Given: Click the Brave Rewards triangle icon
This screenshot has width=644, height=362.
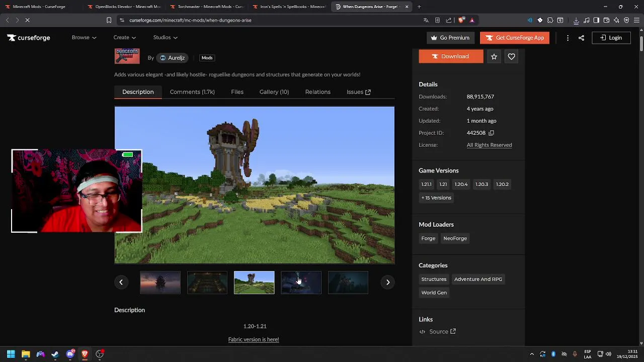Looking at the screenshot, I should [x=472, y=20].
